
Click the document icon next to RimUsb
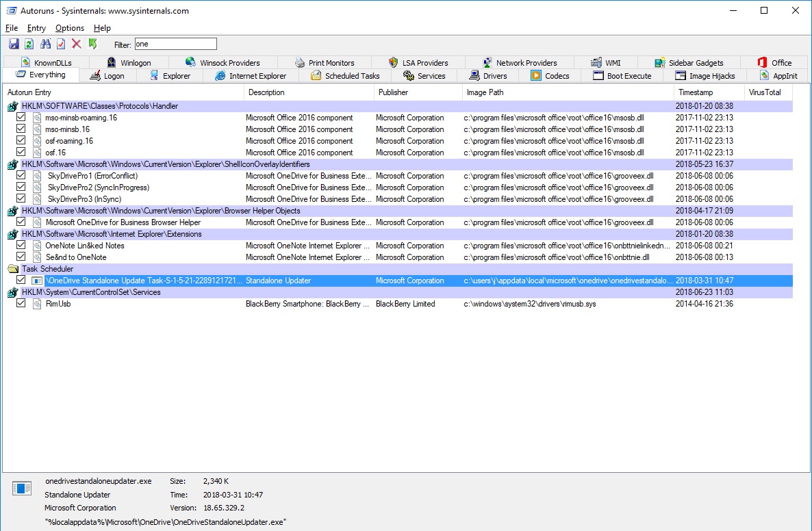coord(36,303)
